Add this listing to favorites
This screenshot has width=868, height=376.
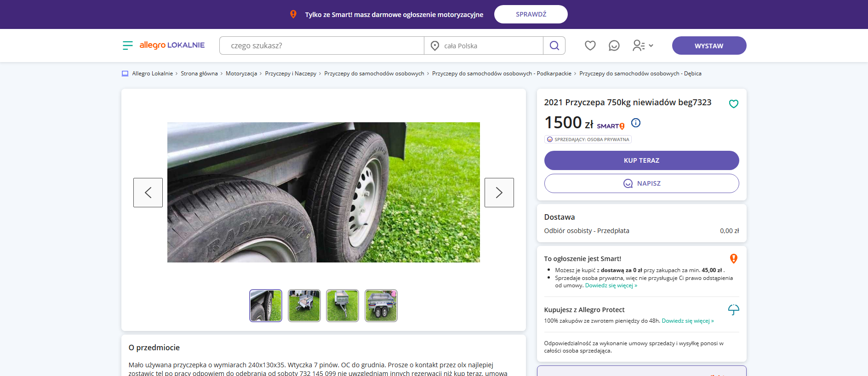pyautogui.click(x=733, y=104)
